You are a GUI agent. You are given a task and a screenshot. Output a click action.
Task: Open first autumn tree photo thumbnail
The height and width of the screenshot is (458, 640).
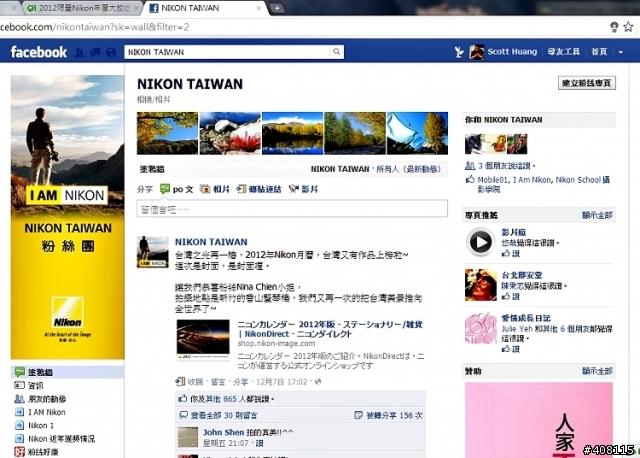(167, 133)
